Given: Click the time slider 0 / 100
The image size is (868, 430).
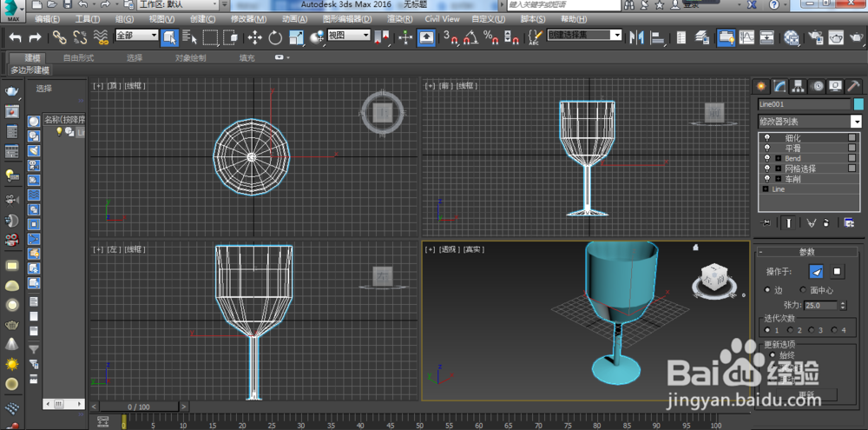Looking at the screenshot, I should (139, 407).
